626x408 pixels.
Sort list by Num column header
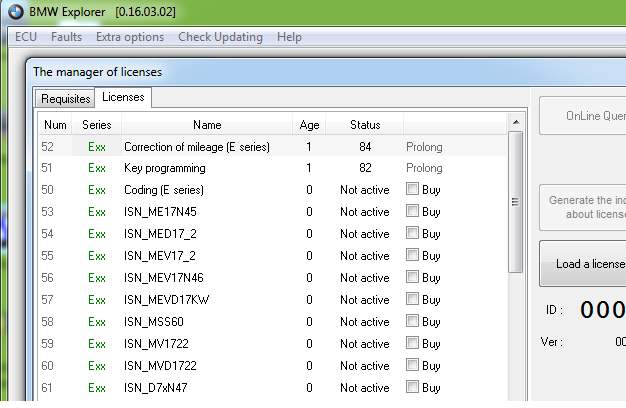[x=55, y=125]
